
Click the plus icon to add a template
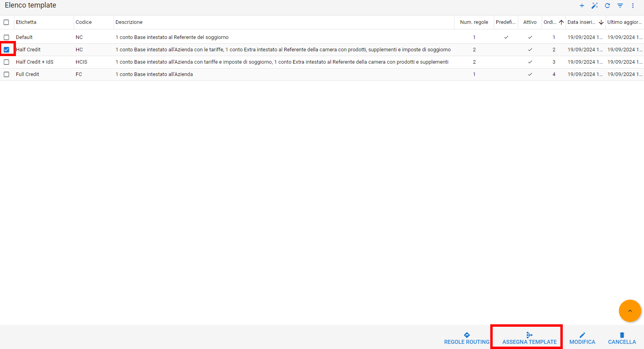click(581, 6)
